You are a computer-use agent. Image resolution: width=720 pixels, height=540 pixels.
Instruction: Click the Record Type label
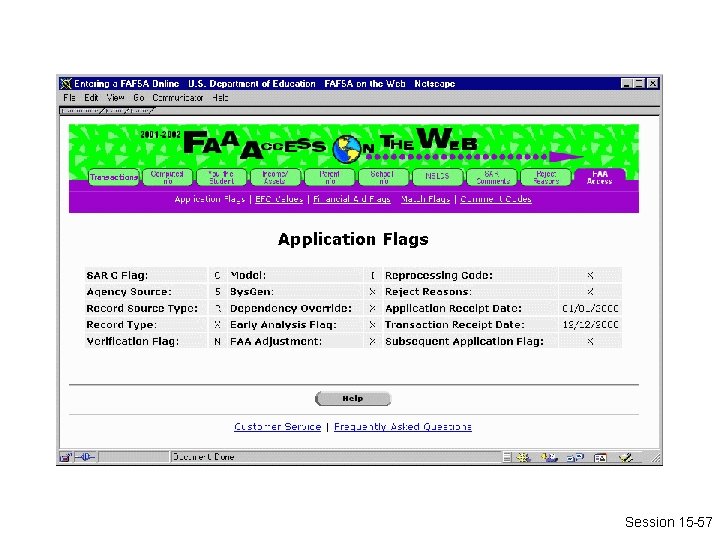[122, 325]
